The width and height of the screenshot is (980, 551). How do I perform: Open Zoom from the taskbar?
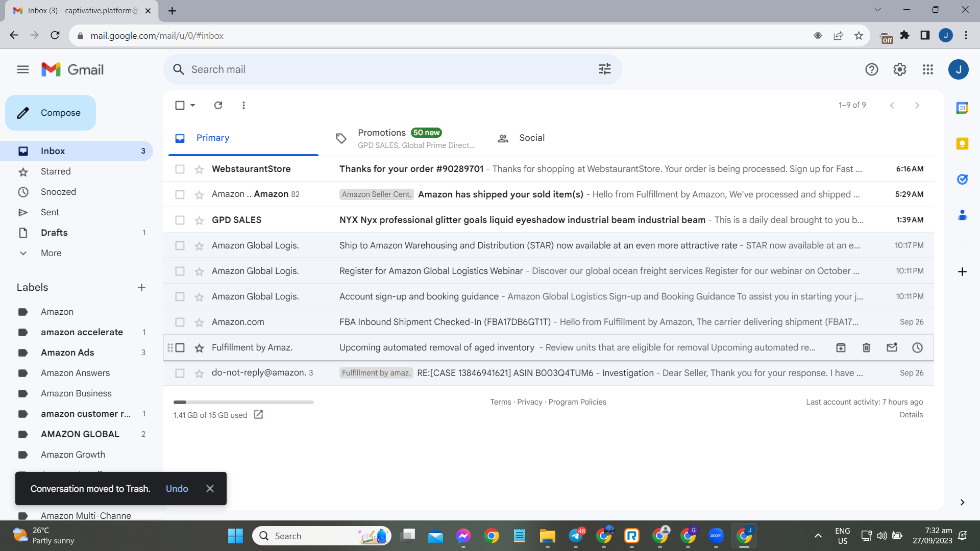[716, 536]
